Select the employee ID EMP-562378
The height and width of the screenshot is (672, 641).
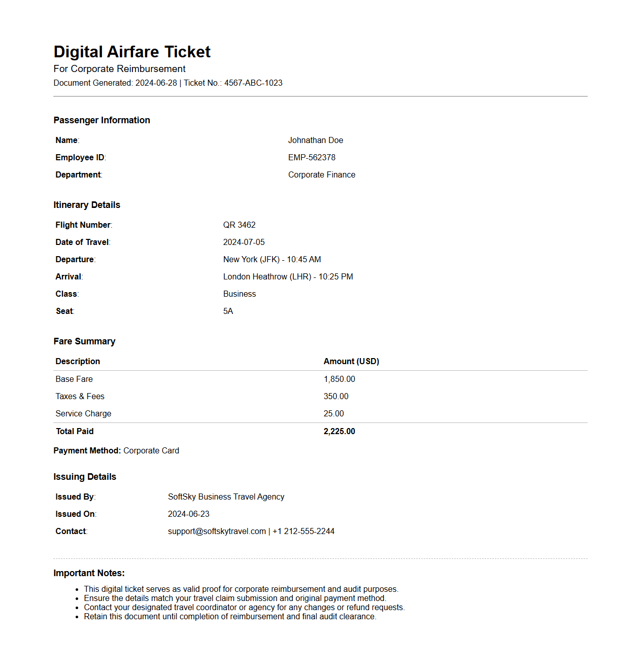[x=312, y=158]
